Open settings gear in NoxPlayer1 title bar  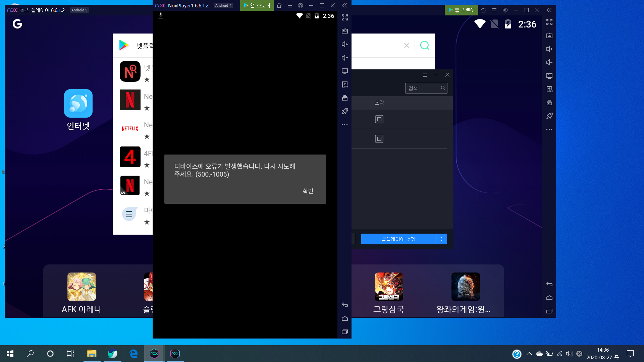coord(300,5)
